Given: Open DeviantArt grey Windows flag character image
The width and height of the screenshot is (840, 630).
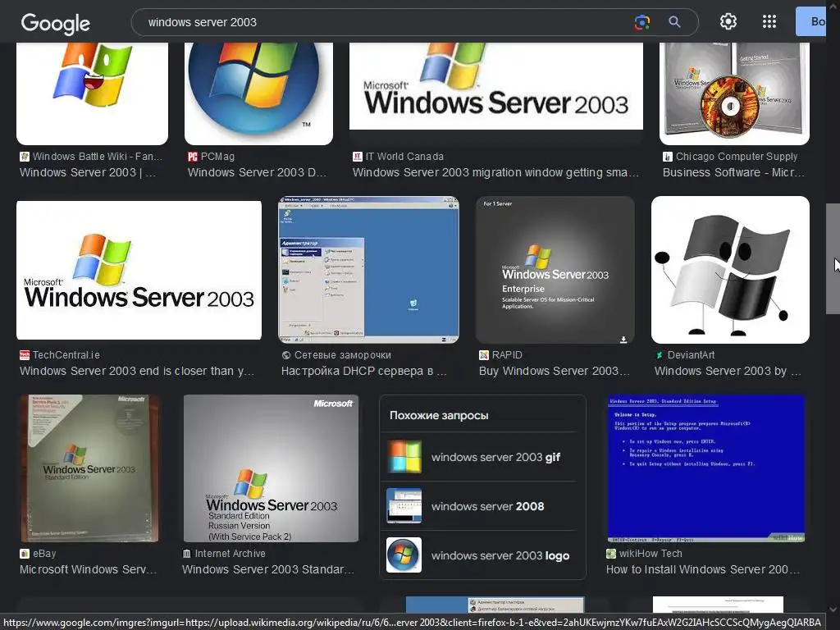Looking at the screenshot, I should pos(730,269).
